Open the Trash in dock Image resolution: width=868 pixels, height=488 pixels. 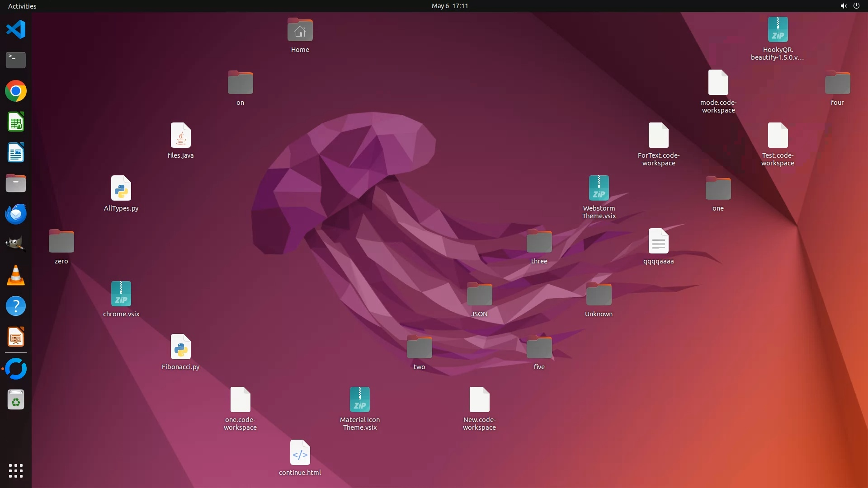click(16, 400)
